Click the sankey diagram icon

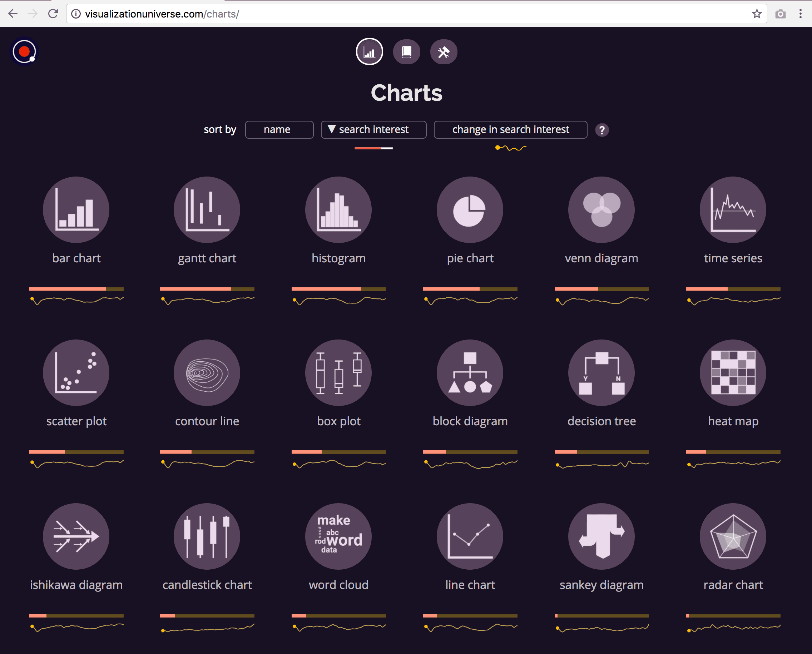[601, 536]
